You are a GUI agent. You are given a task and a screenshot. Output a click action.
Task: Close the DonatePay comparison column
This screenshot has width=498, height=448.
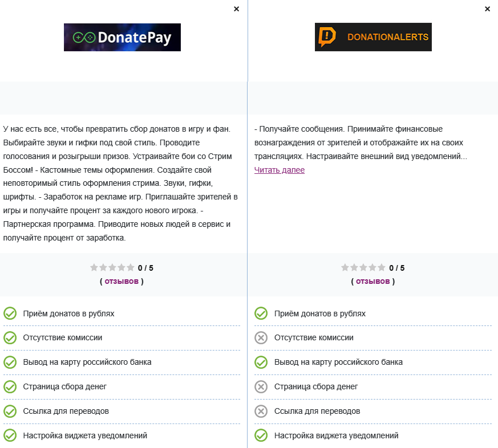point(237,9)
